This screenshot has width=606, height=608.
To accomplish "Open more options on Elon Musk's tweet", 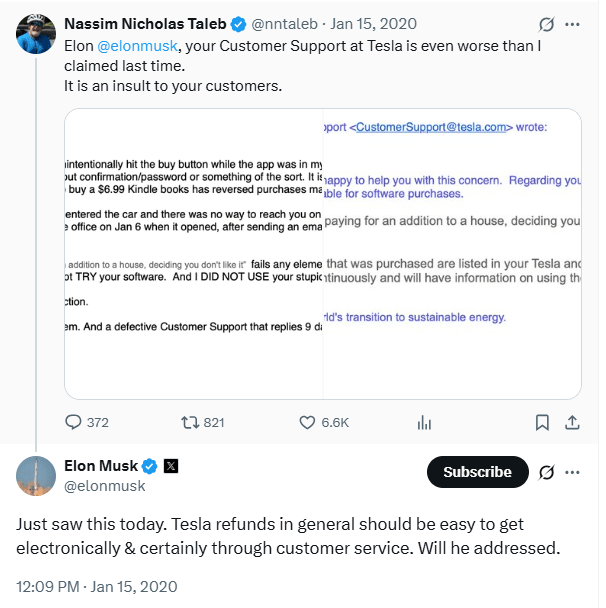I will [x=572, y=472].
